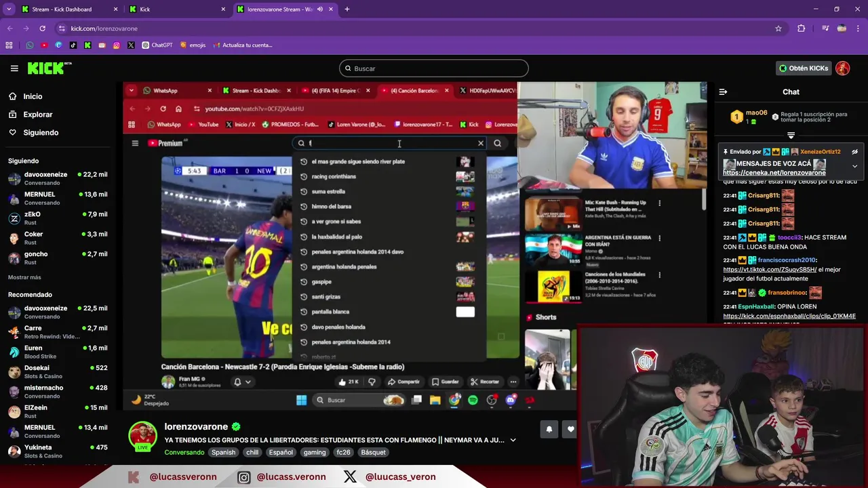
Task: Open WhatsApp bookmark icon
Action: [30, 45]
